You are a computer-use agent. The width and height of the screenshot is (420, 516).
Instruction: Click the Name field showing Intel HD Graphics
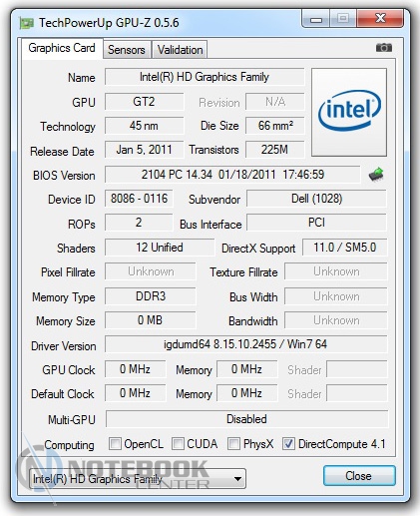click(x=205, y=77)
